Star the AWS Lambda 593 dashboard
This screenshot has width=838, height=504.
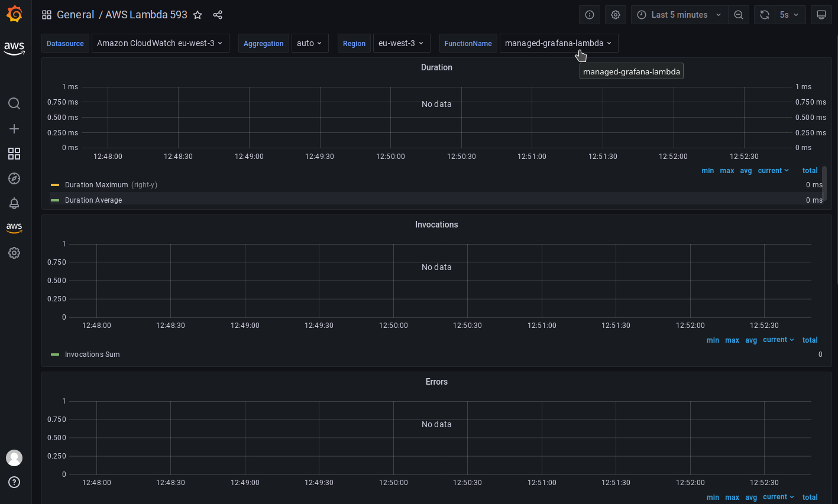[x=198, y=15]
